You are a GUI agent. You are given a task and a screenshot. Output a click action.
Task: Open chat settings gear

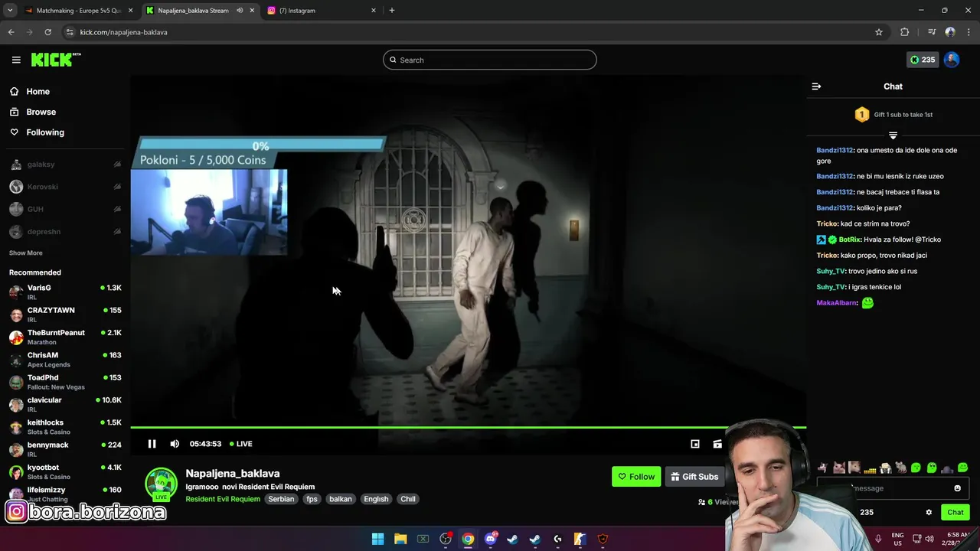pos(929,513)
